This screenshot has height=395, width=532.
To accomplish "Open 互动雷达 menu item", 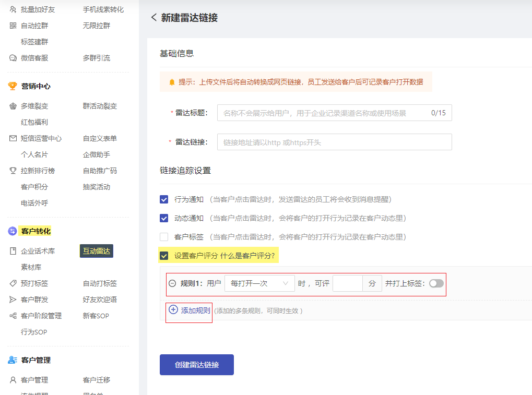I will (97, 251).
